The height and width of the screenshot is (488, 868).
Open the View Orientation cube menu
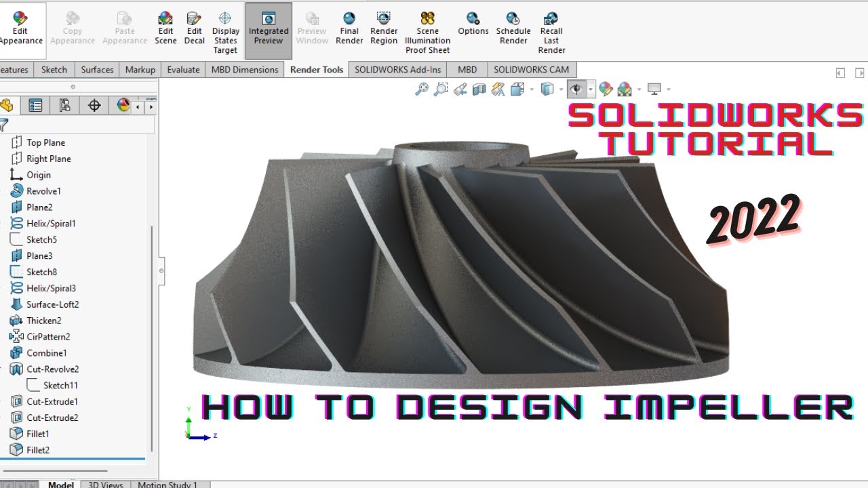[518, 89]
